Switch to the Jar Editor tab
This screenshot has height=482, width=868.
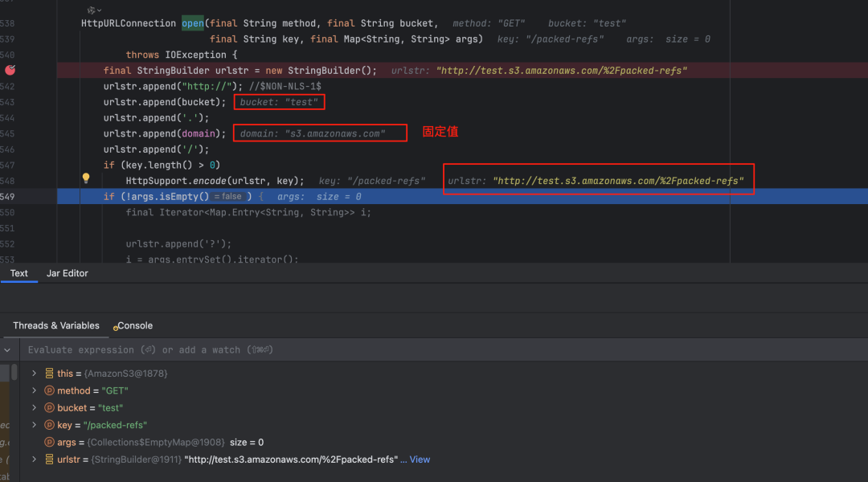pos(67,273)
